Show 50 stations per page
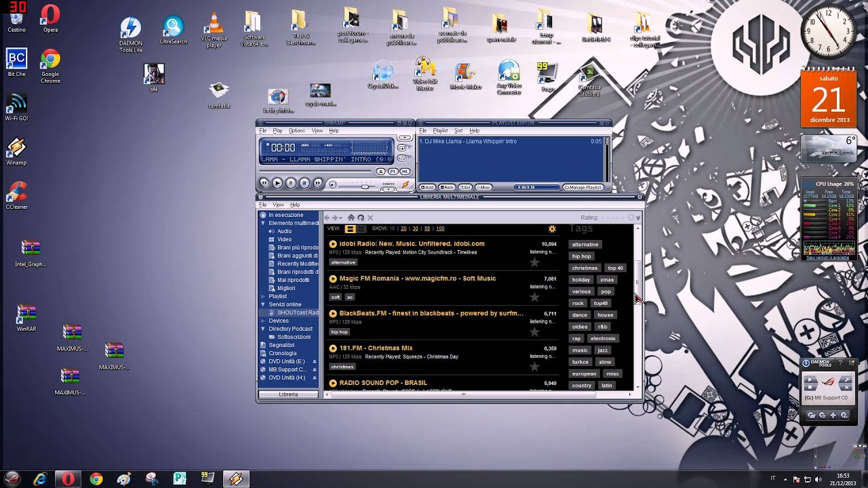Image resolution: width=868 pixels, height=488 pixels. click(427, 229)
